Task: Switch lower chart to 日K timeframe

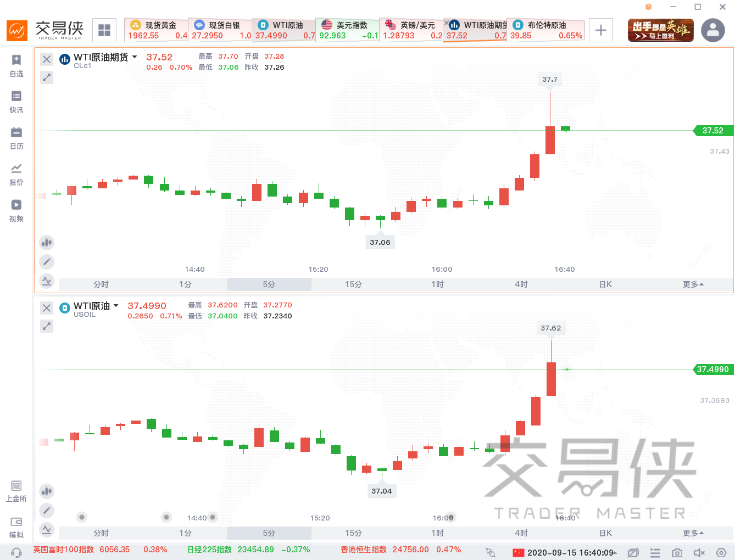Action: tap(605, 533)
